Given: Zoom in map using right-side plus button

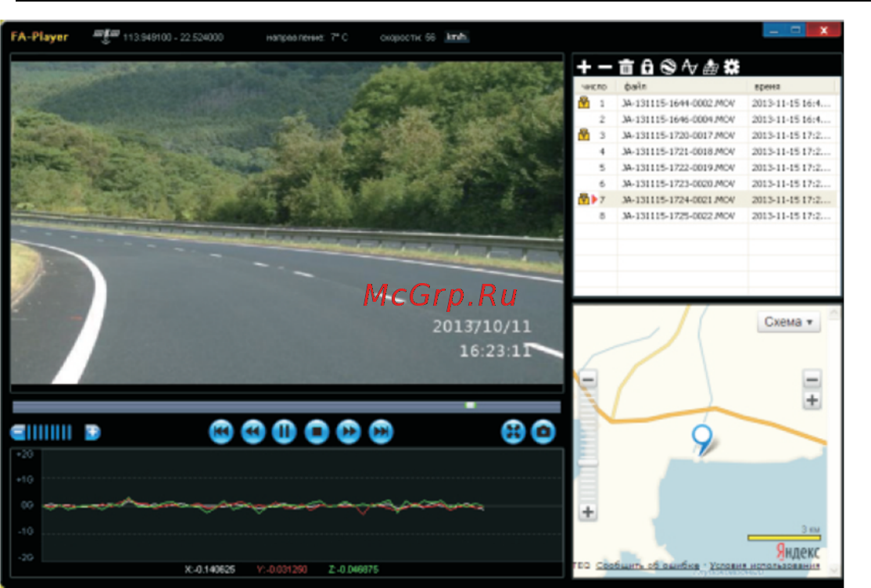Looking at the screenshot, I should (x=812, y=400).
